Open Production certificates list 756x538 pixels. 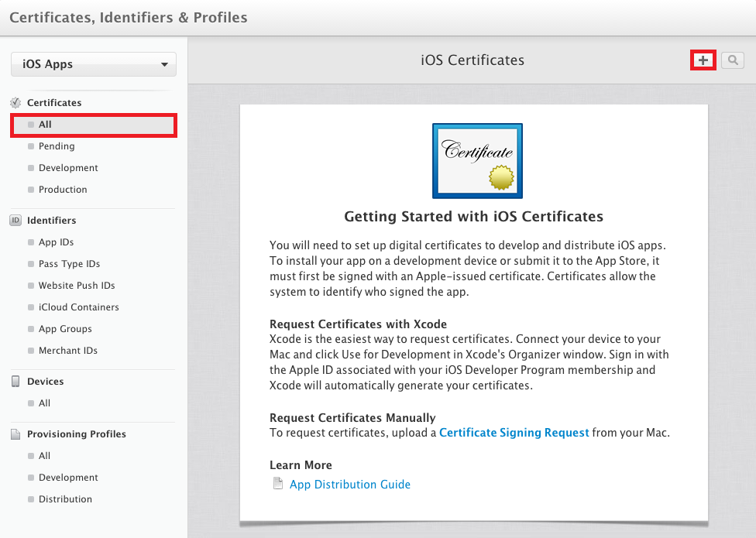coord(63,190)
